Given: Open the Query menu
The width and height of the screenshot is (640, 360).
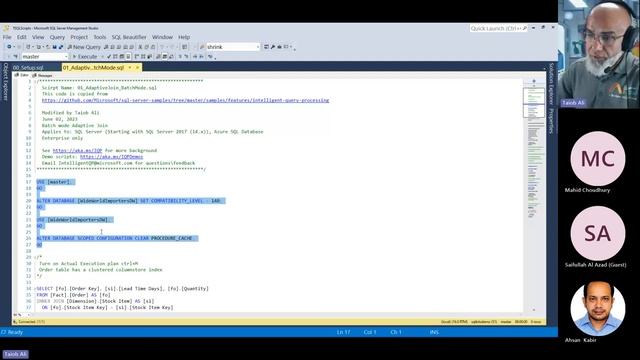Looking at the screenshot, I should tap(57, 37).
